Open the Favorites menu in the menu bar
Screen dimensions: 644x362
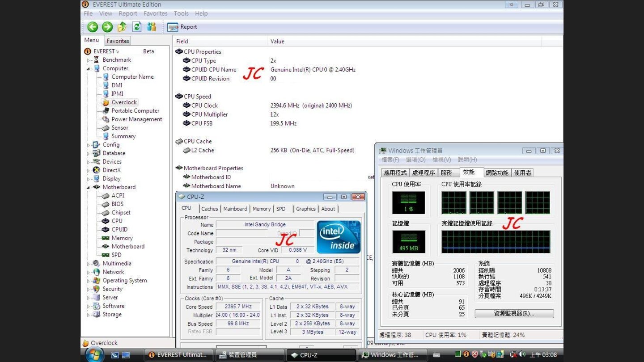click(x=155, y=13)
